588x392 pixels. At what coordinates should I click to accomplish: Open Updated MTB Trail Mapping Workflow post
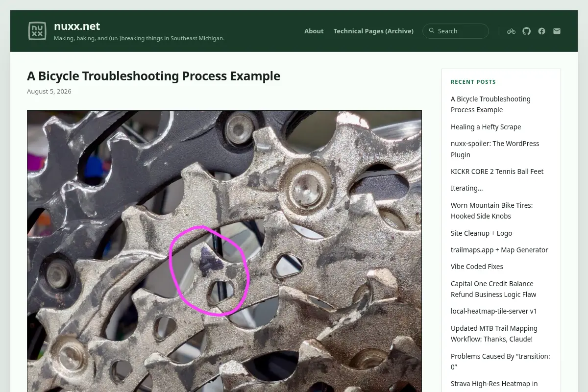(494, 334)
